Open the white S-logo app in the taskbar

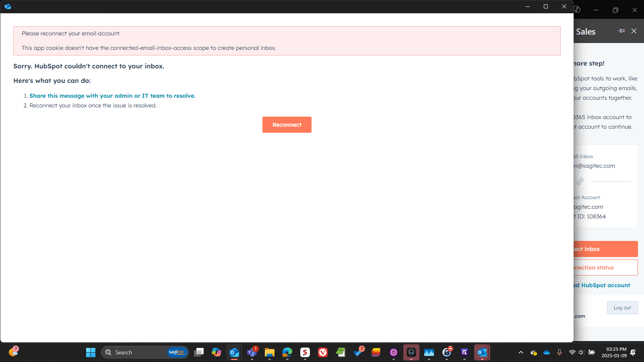(305, 352)
